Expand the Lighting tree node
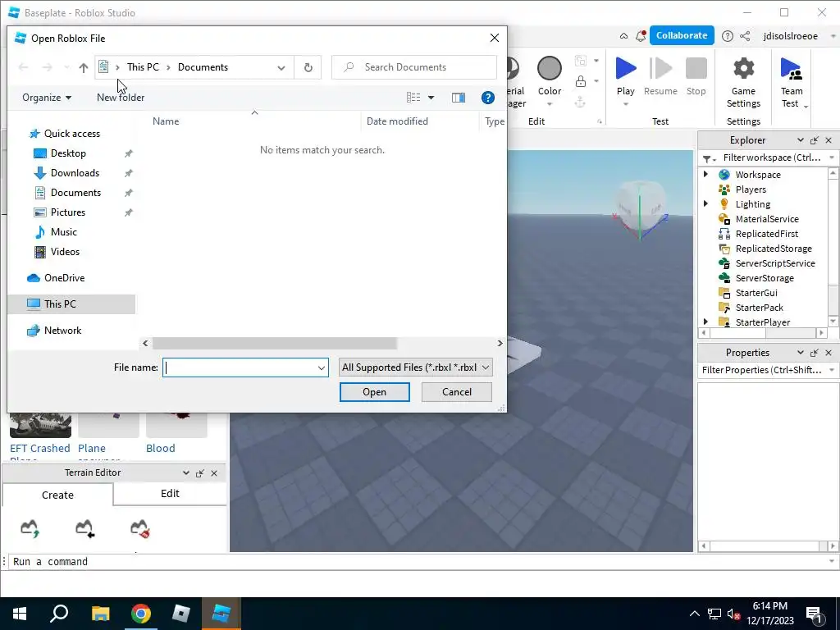This screenshot has height=630, width=840. (705, 203)
